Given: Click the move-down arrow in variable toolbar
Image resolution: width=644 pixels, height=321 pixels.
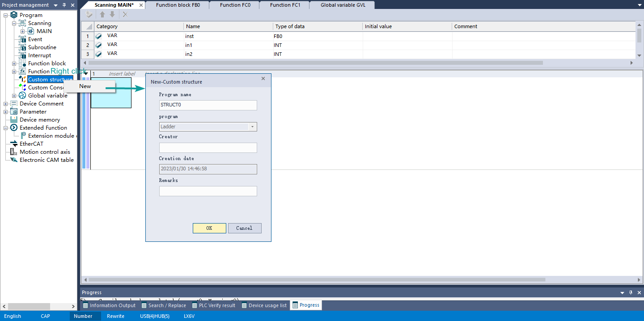Looking at the screenshot, I should coord(112,15).
